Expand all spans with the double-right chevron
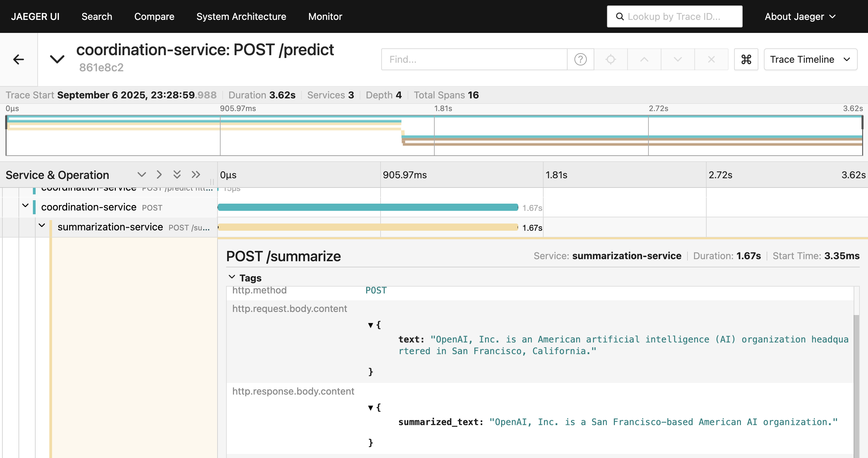This screenshot has height=458, width=868. point(196,174)
